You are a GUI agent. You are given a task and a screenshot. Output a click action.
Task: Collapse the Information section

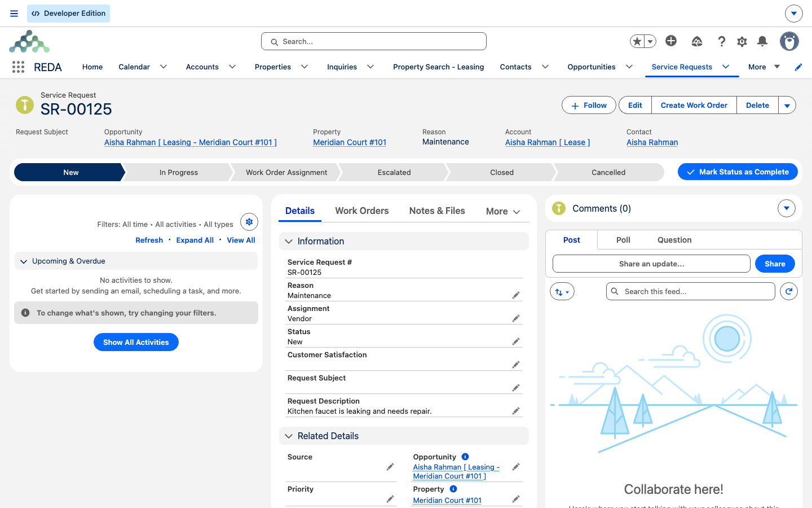tap(289, 242)
